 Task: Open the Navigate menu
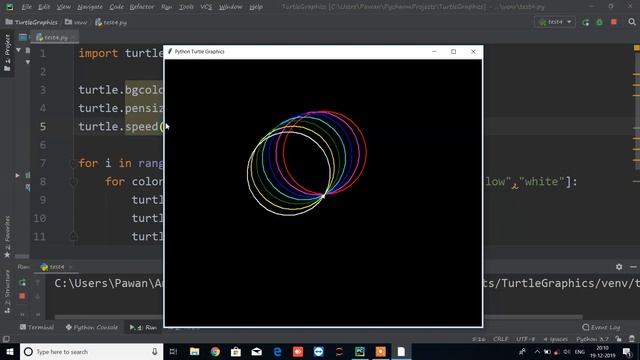pos(90,7)
